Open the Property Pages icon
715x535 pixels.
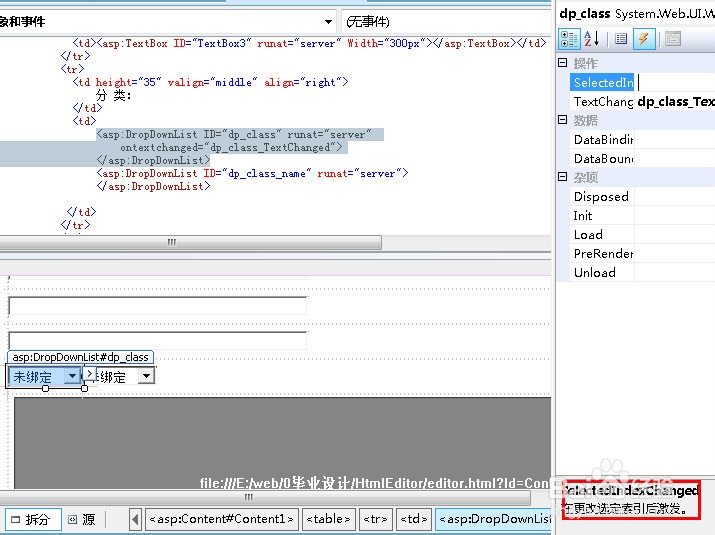click(x=673, y=39)
